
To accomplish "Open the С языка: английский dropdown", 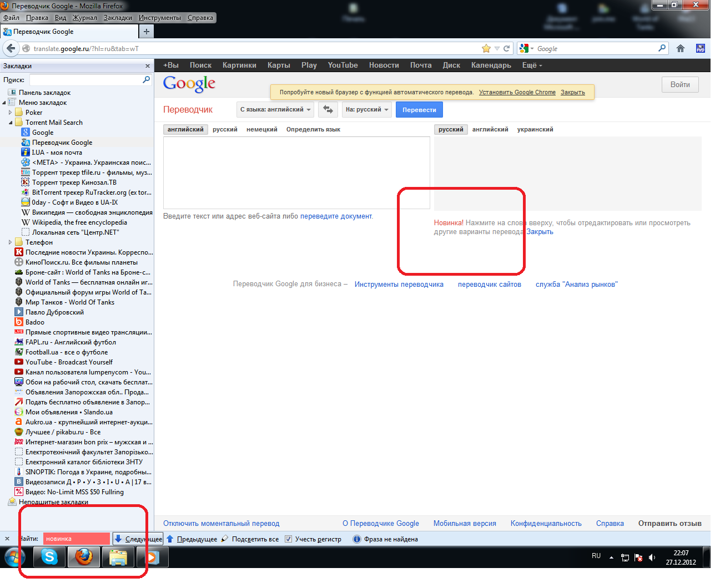I will (x=275, y=109).
